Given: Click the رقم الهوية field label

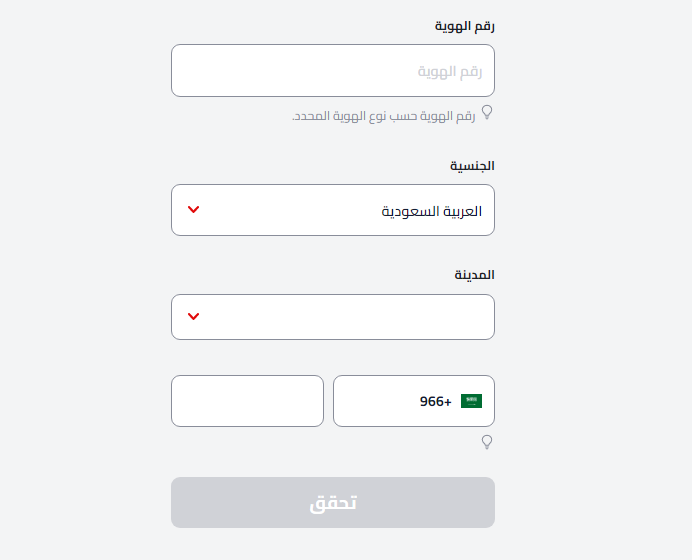Looking at the screenshot, I should (x=464, y=26).
